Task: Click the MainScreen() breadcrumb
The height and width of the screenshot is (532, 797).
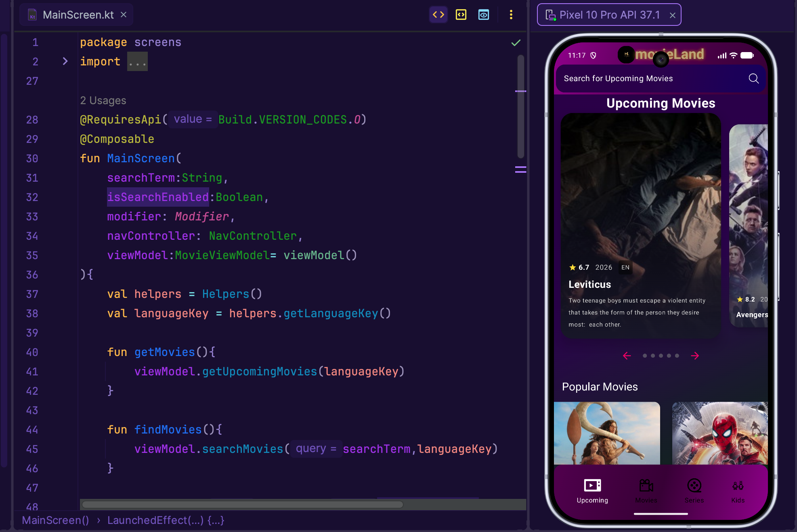Action: coord(56,520)
